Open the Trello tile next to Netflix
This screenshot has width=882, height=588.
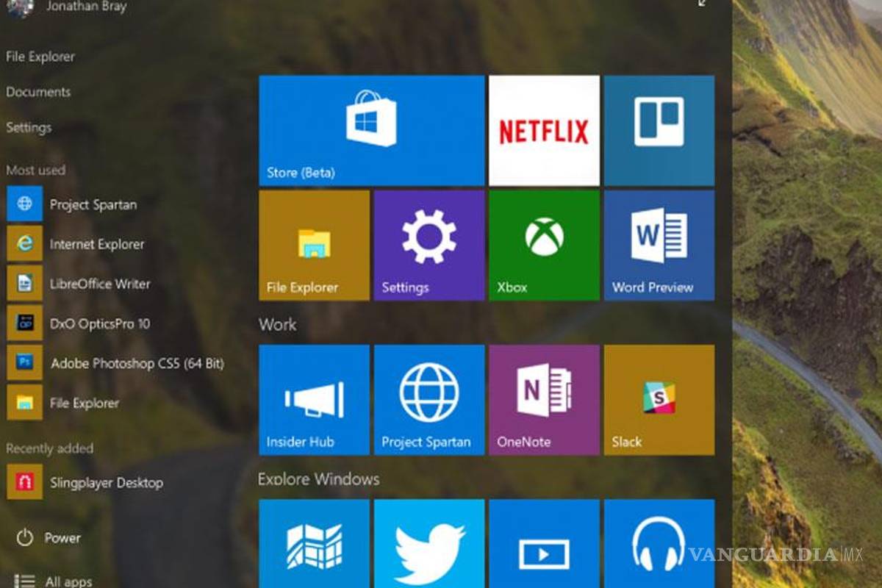pyautogui.click(x=659, y=129)
